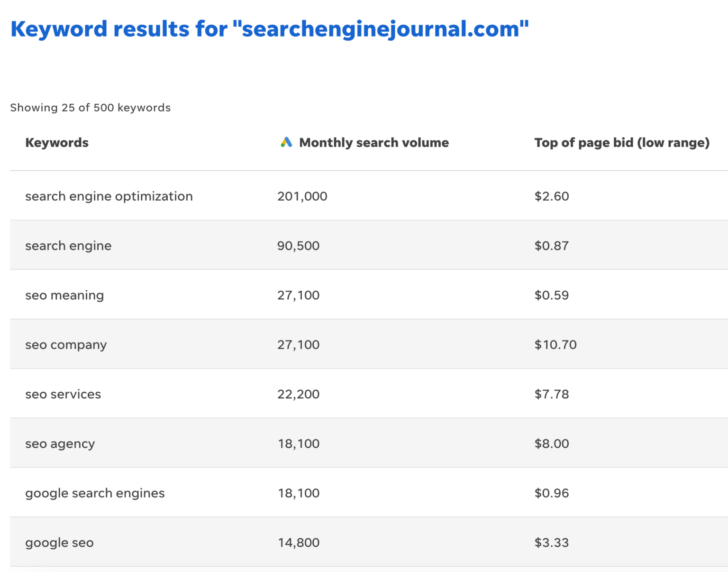Click the 201,000 search volume value
The image size is (728, 572).
(x=302, y=196)
